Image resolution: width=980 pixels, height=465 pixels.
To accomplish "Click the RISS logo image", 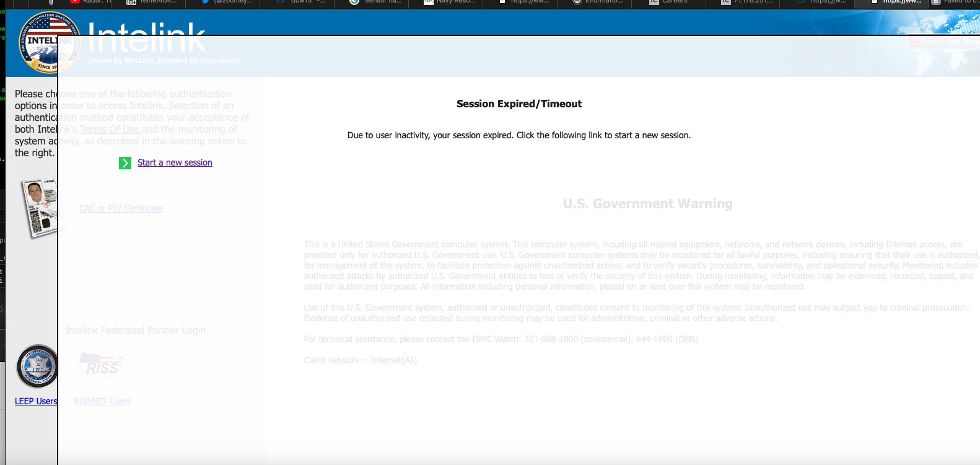I will coord(102,366).
